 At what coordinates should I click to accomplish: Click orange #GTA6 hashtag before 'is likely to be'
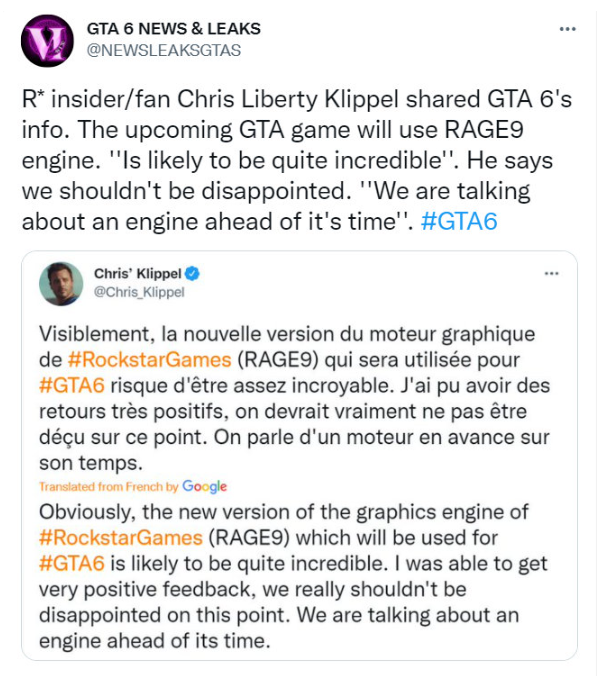click(x=72, y=563)
